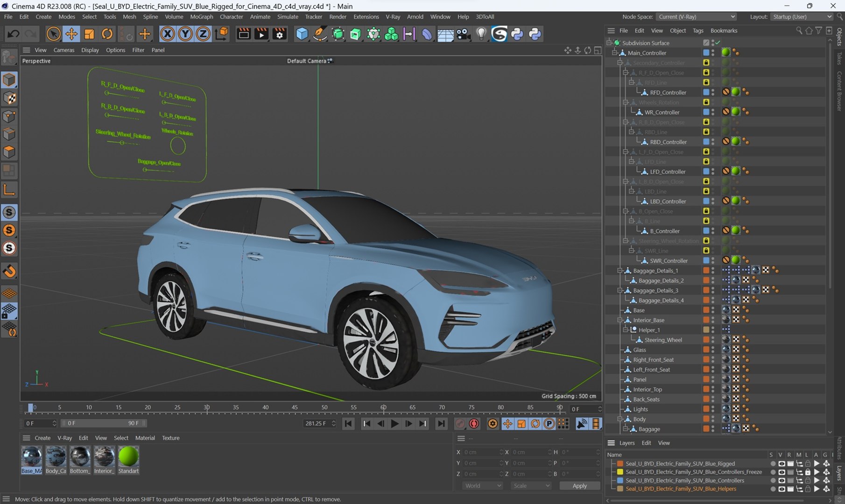Toggle lock for Blue_Controllers_Freeze layer
Viewport: 845px width, 504px height.
pos(808,472)
